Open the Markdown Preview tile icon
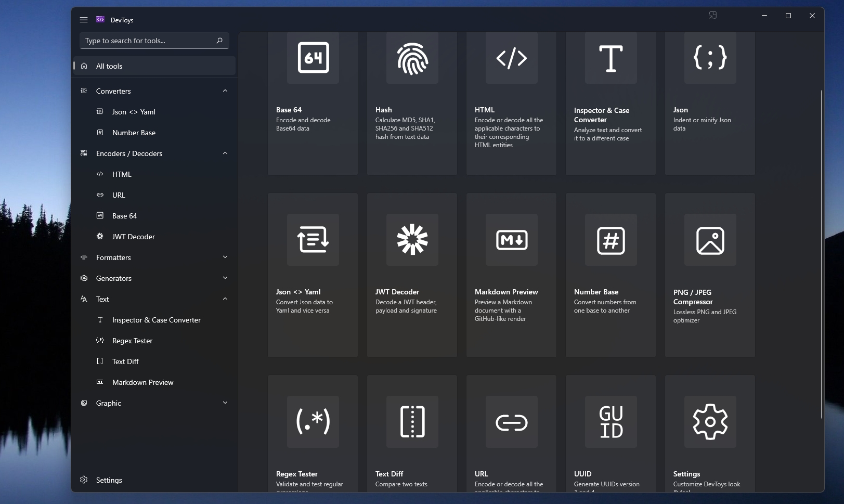This screenshot has width=844, height=504. (512, 240)
